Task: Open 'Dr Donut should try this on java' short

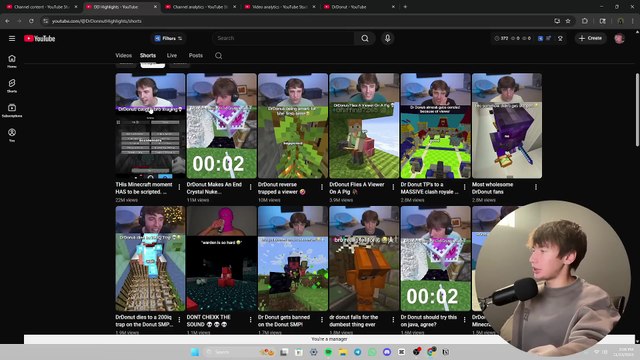Action: 436,258
